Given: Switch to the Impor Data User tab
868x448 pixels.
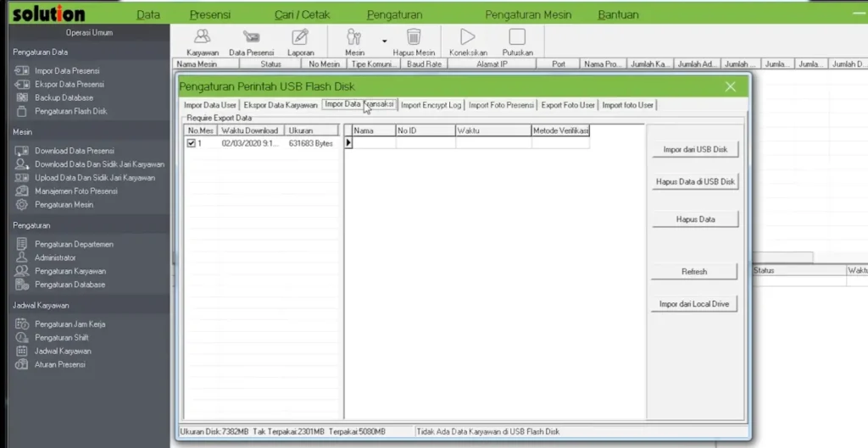Looking at the screenshot, I should pos(209,105).
